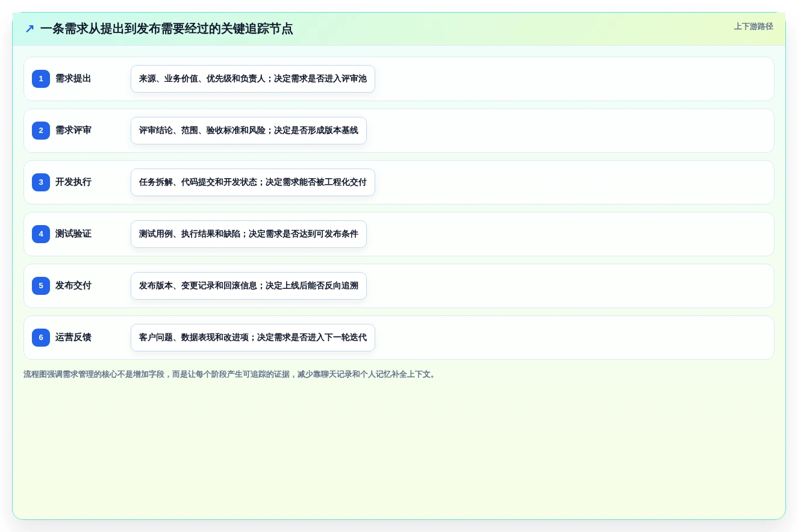Open the 发布版本、变更记录和回滚信息 description box
The width and height of the screenshot is (798, 532).
(249, 286)
